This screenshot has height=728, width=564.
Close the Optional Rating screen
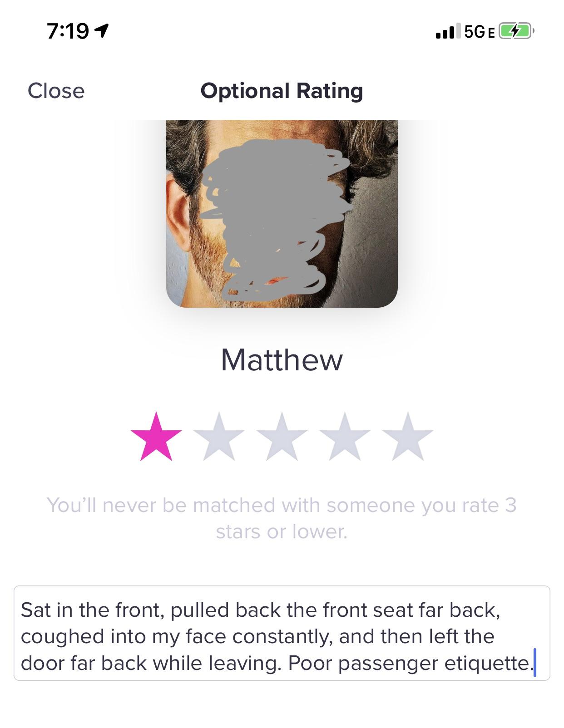[56, 91]
